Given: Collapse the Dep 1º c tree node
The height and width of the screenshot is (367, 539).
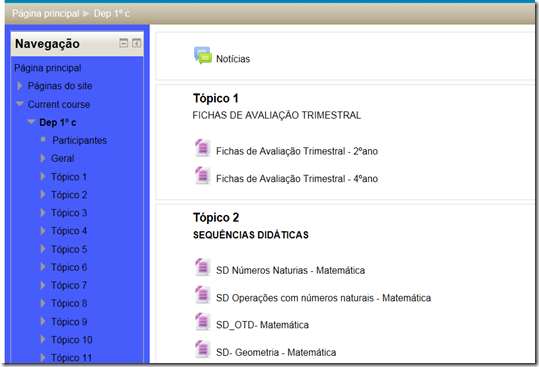Looking at the screenshot, I should [x=31, y=122].
